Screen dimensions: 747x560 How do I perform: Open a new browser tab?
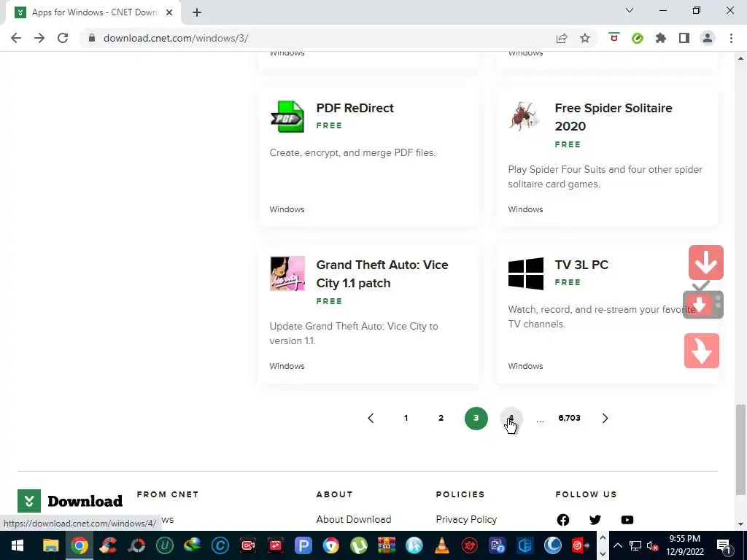197,13
